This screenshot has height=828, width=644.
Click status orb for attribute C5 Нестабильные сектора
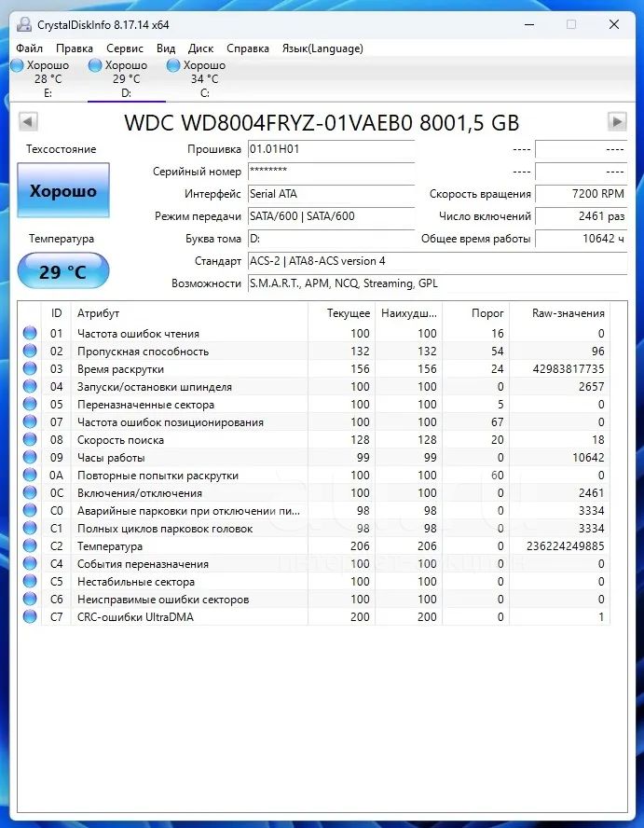click(30, 582)
